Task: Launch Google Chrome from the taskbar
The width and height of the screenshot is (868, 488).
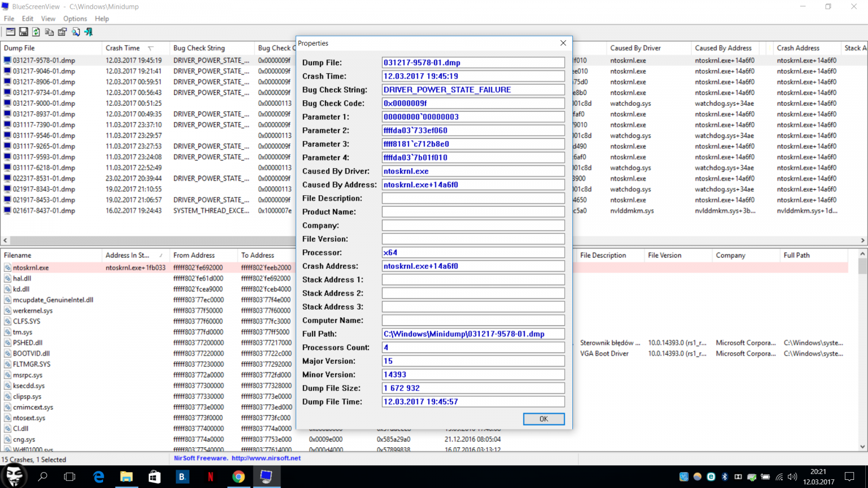Action: coord(238,477)
